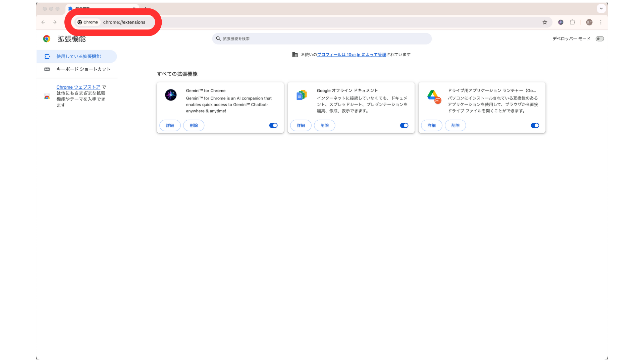Click the search magnifier icon
The image size is (644, 362).
[218, 39]
